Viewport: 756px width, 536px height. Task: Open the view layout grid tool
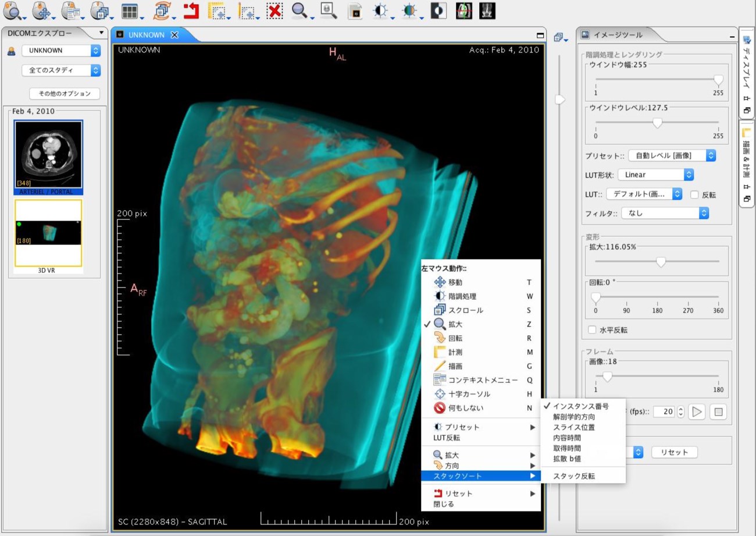coord(133,10)
